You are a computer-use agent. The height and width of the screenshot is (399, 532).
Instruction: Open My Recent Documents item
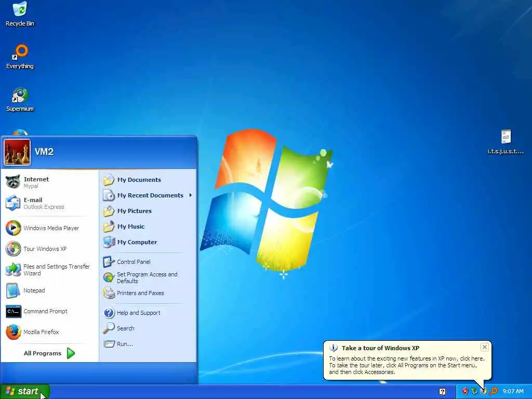pos(148,195)
